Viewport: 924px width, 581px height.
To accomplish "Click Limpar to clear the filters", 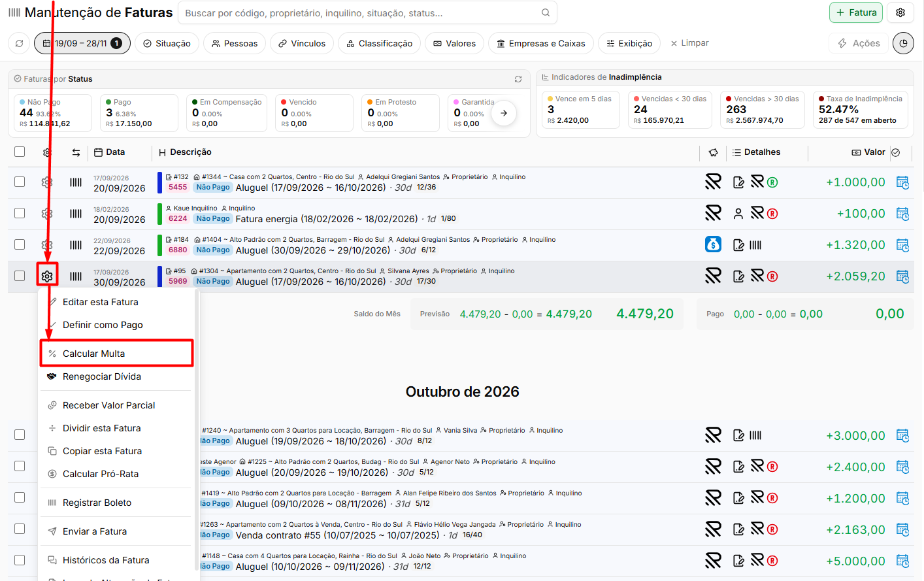I will tap(690, 43).
